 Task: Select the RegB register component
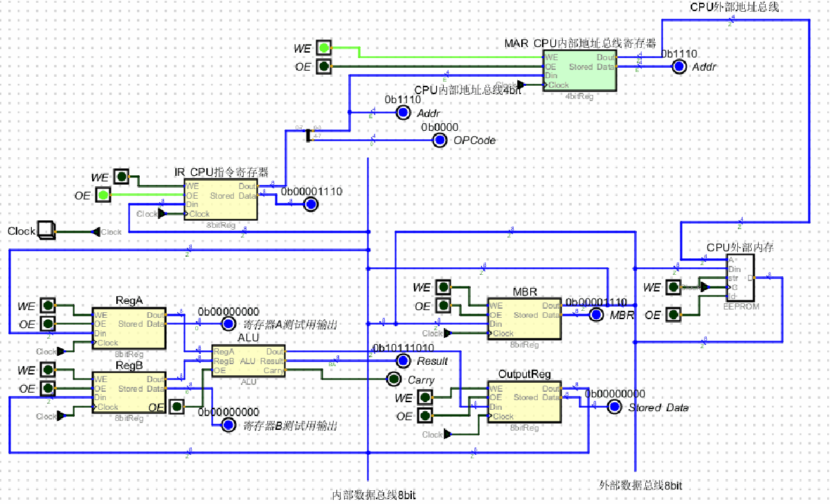tap(129, 393)
